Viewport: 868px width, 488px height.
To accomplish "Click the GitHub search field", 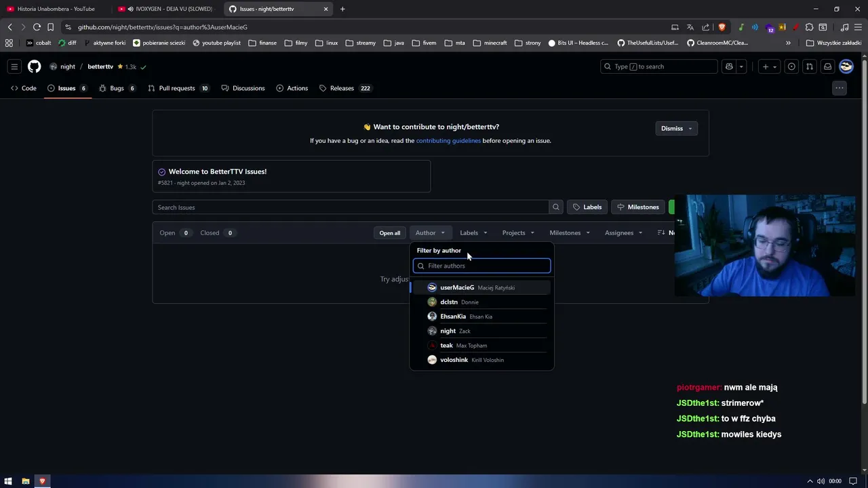I will [658, 66].
